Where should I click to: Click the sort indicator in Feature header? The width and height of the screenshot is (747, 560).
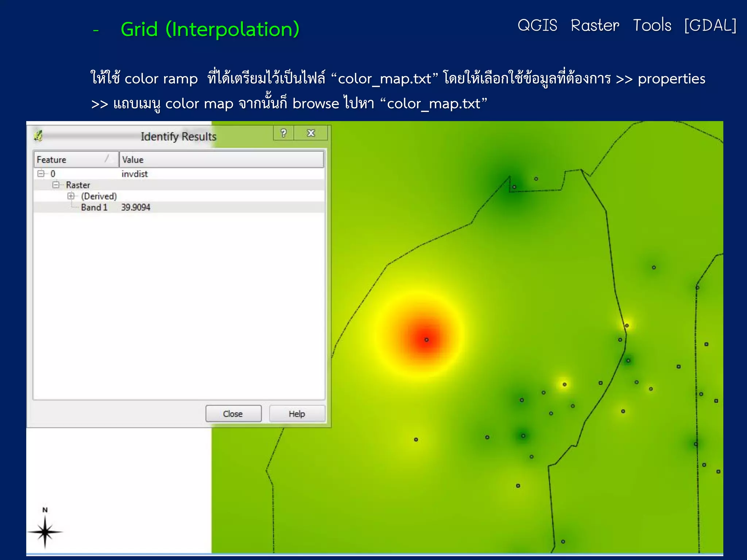107,158
